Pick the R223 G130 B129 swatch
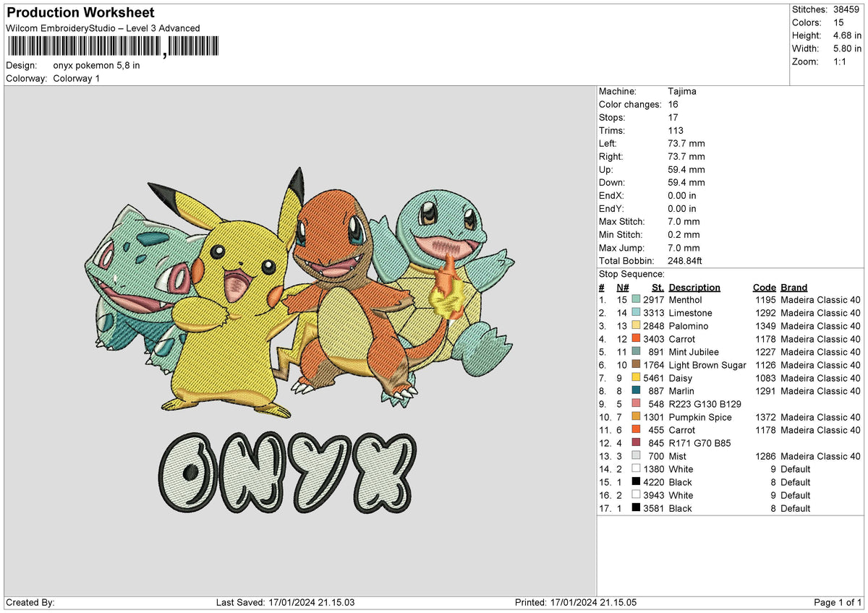The height and width of the screenshot is (613, 868). click(636, 403)
